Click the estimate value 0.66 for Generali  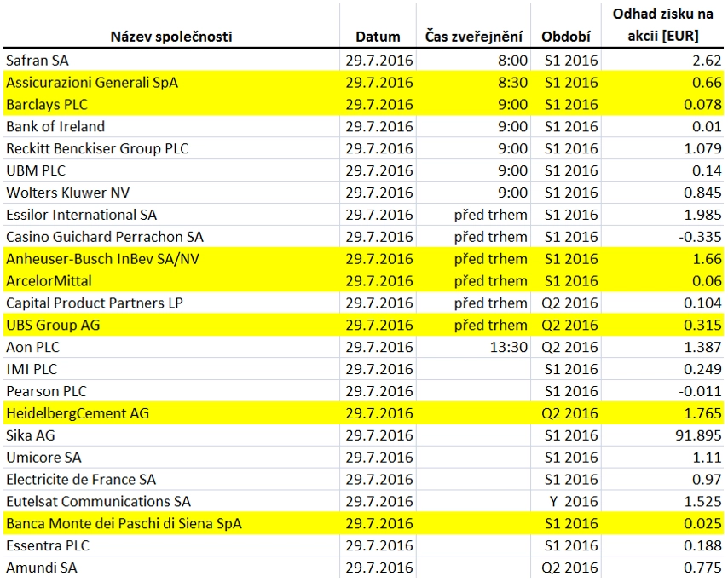coord(707,82)
